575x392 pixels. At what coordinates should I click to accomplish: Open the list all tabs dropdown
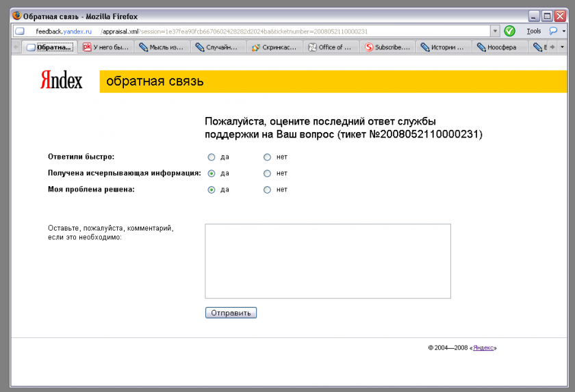click(562, 47)
